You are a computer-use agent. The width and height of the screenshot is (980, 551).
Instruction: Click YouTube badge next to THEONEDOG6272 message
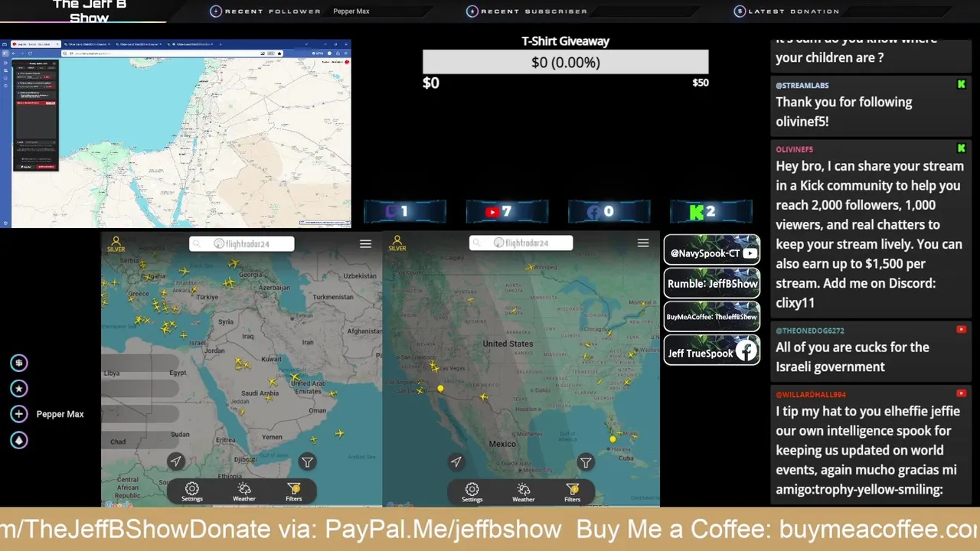coord(961,329)
